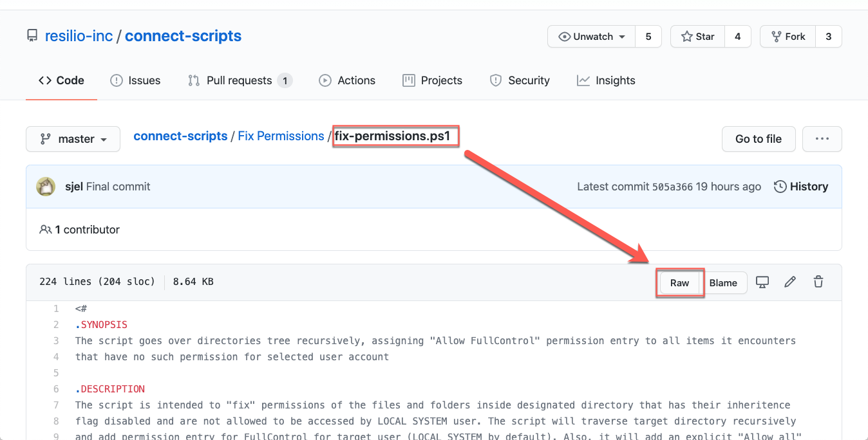This screenshot has width=868, height=440.
Task: Click the Blame button
Action: [723, 283]
